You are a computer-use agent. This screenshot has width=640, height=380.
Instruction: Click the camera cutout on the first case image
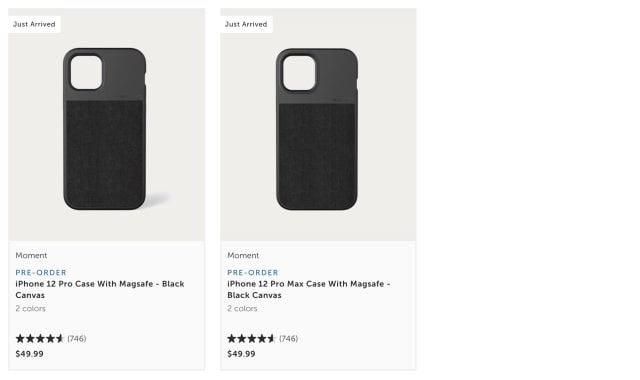pyautogui.click(x=86, y=73)
